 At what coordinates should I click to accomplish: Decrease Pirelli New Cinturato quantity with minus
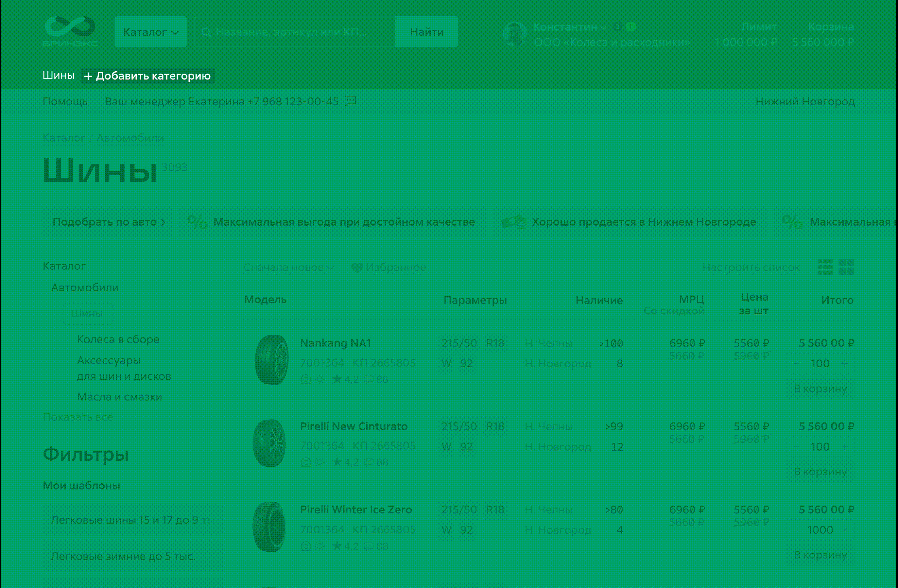coord(796,447)
